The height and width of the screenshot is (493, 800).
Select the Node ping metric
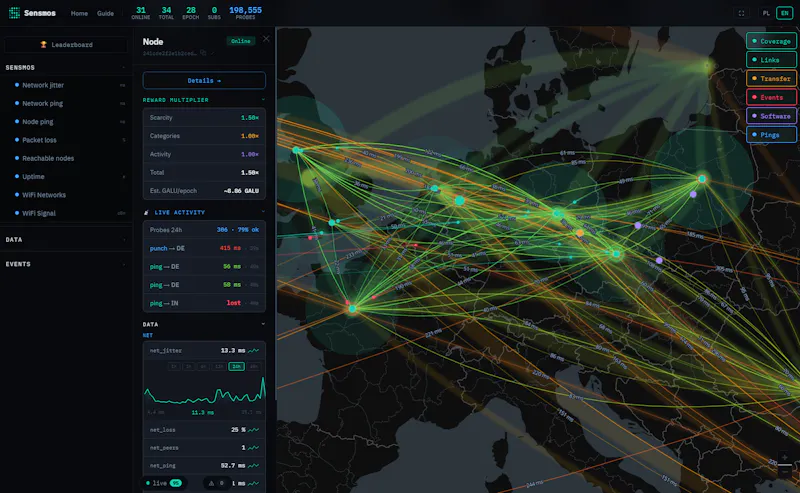pyautogui.click(x=66, y=121)
